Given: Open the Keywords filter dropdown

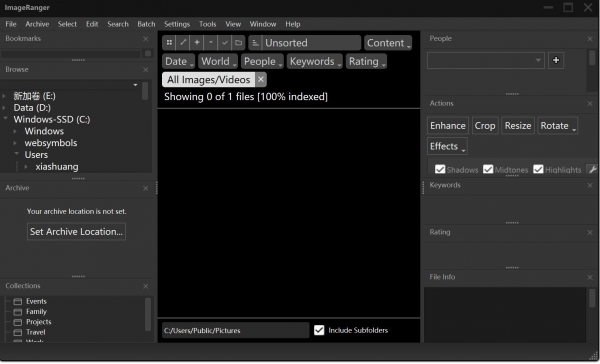Looking at the screenshot, I should [x=315, y=61].
